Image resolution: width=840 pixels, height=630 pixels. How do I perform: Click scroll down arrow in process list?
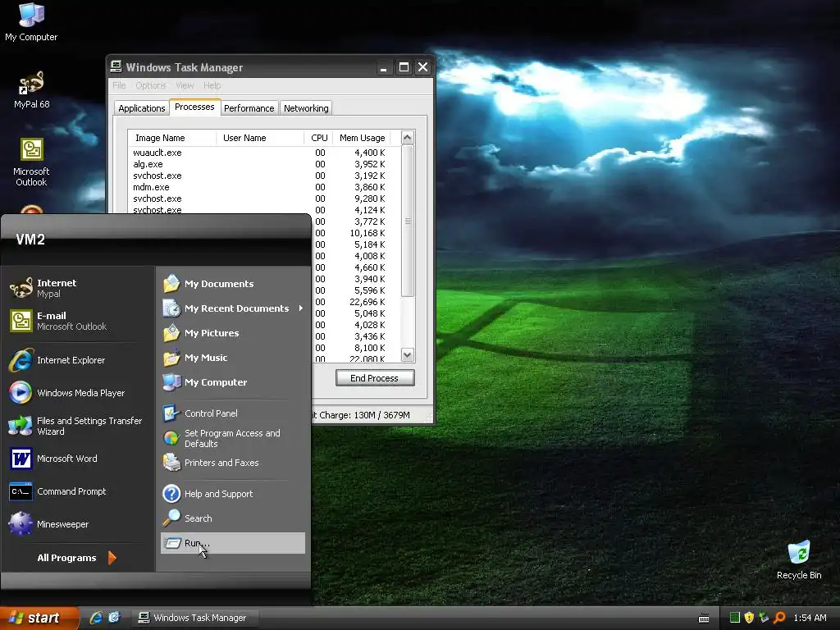[x=407, y=354]
